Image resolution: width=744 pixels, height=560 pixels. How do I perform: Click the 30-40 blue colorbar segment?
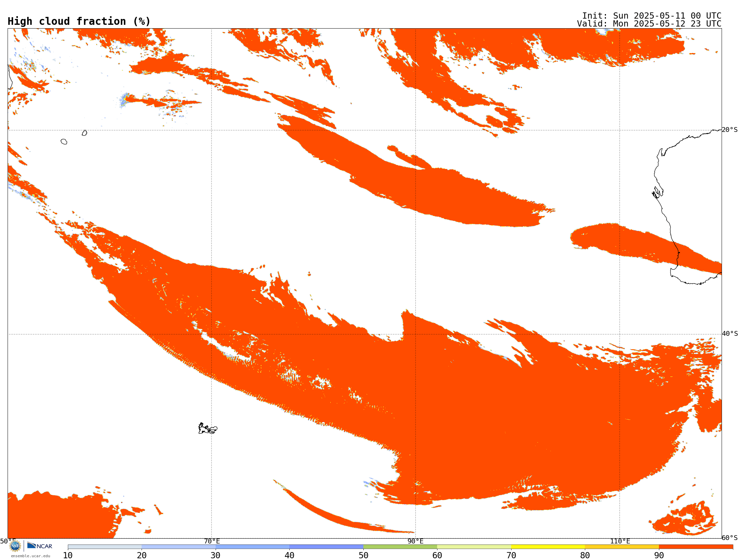click(252, 547)
